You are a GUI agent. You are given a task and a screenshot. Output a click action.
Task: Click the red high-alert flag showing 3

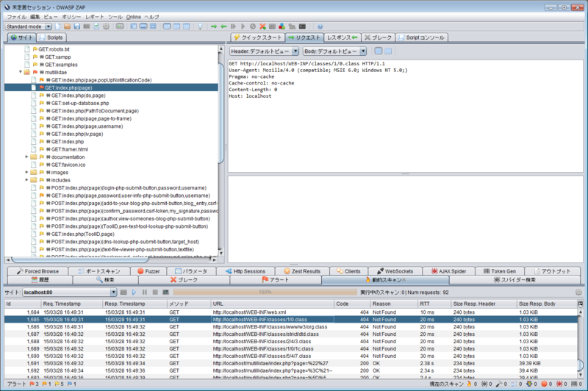[x=32, y=384]
